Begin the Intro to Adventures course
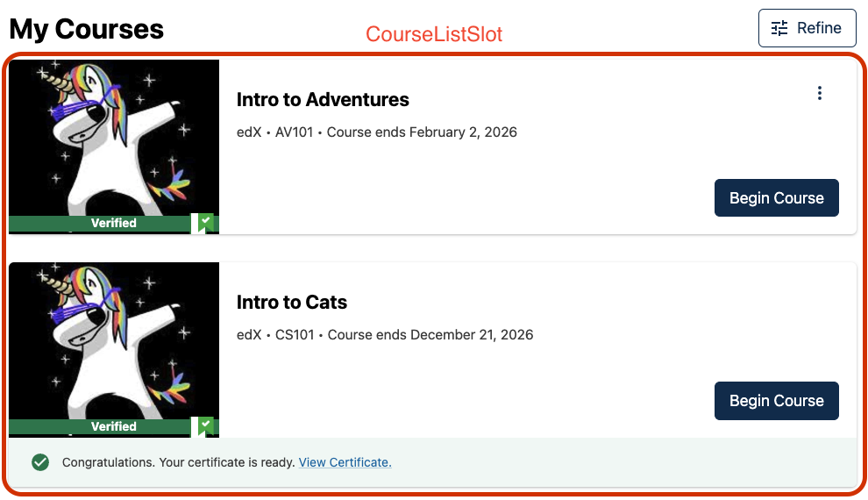This screenshot has width=868, height=500. (776, 198)
